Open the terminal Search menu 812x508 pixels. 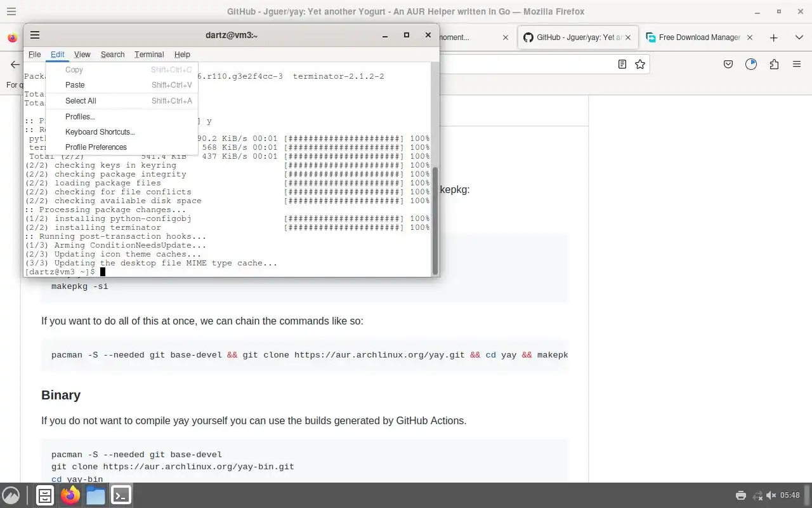click(112, 55)
